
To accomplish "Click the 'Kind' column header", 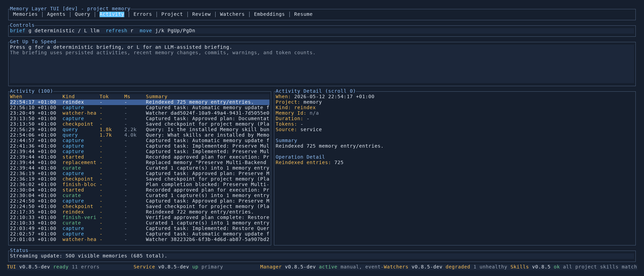I will (x=69, y=97).
